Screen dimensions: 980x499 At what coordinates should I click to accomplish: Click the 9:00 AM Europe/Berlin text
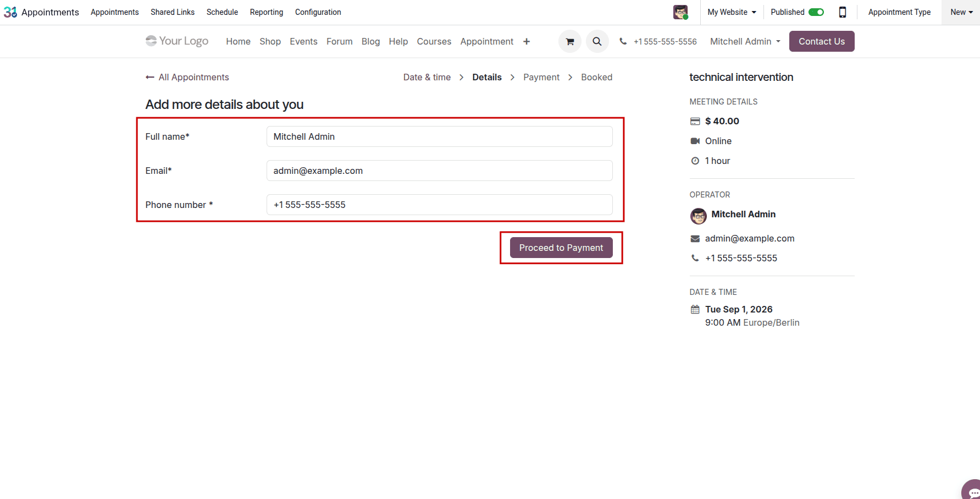[752, 322]
